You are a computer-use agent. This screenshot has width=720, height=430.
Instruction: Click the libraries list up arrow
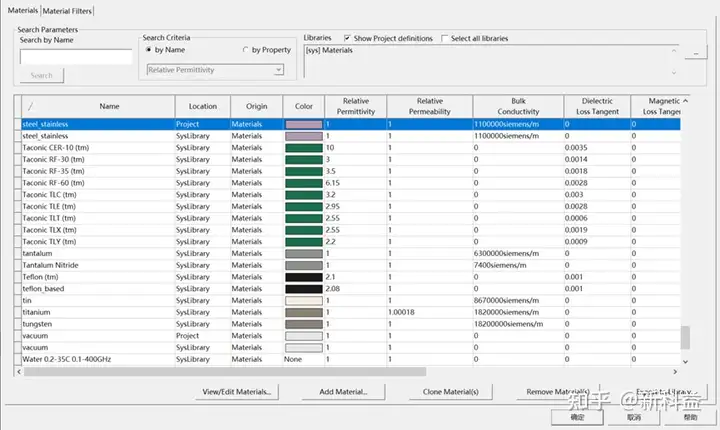click(674, 51)
